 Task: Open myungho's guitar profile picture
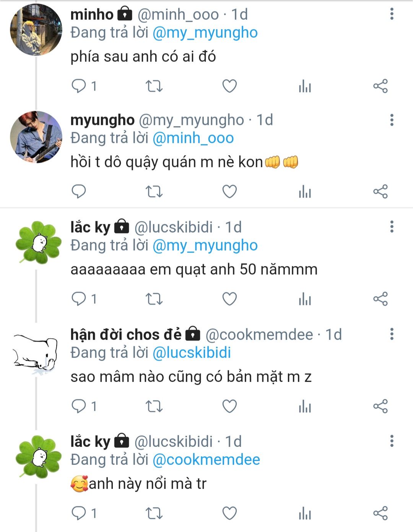click(x=36, y=137)
